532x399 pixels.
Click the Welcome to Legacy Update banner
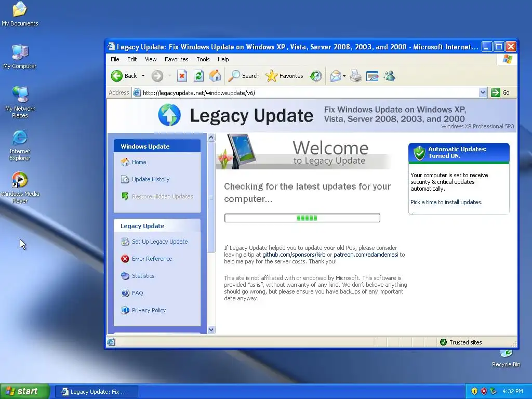pos(303,152)
